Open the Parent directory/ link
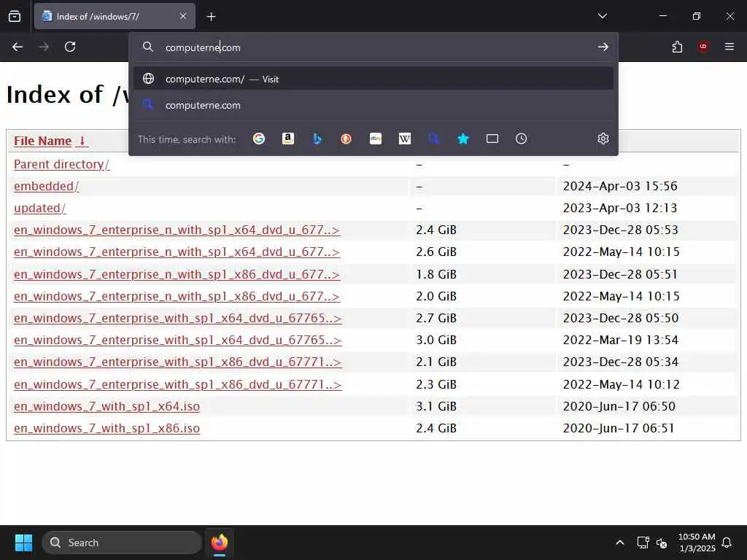This screenshot has width=747, height=560. tap(61, 164)
